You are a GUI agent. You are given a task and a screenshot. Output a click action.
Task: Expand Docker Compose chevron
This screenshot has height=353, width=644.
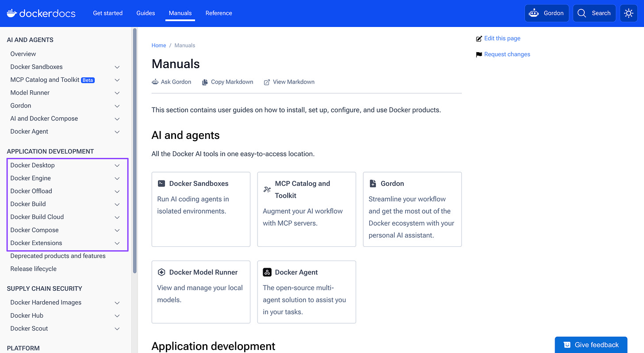click(x=117, y=230)
